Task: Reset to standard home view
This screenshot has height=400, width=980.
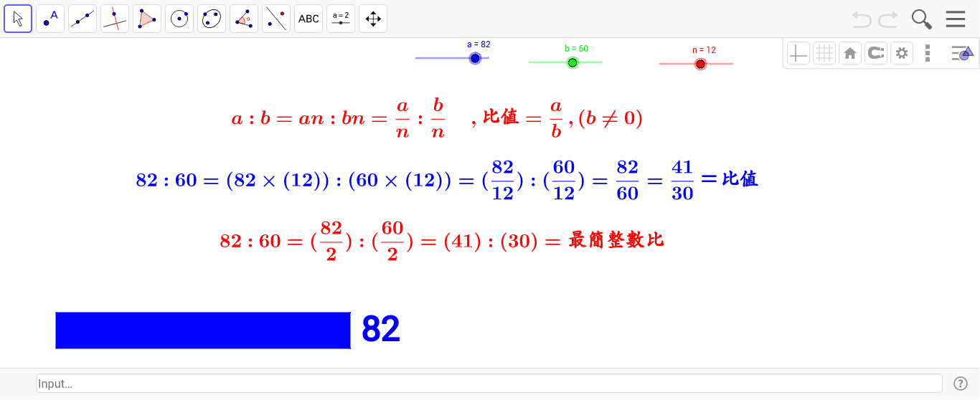Action: click(850, 53)
